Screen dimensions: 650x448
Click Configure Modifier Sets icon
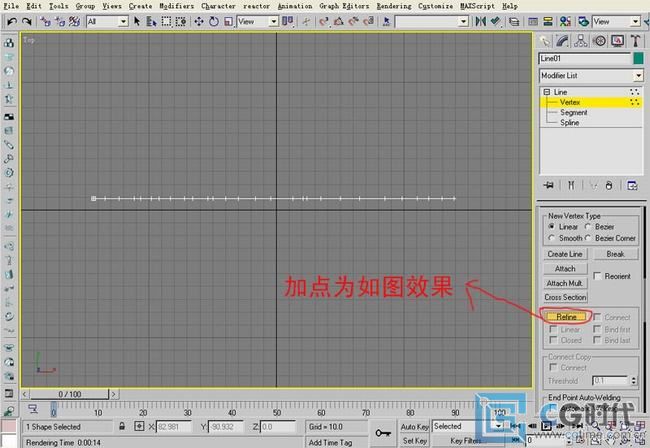(633, 185)
